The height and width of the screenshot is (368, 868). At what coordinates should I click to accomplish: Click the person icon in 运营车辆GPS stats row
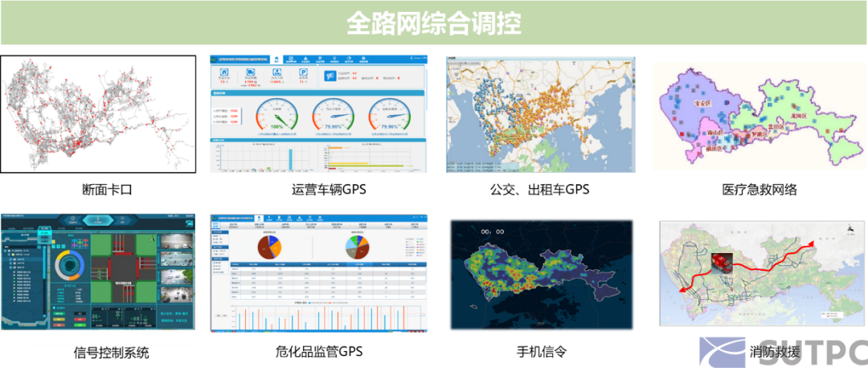276,72
